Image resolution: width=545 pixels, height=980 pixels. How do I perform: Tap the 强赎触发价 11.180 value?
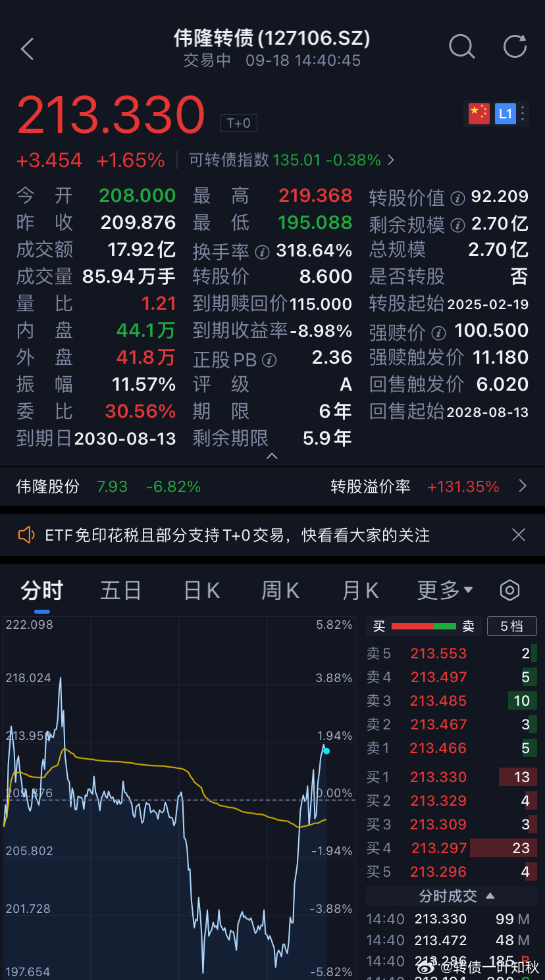pyautogui.click(x=501, y=357)
